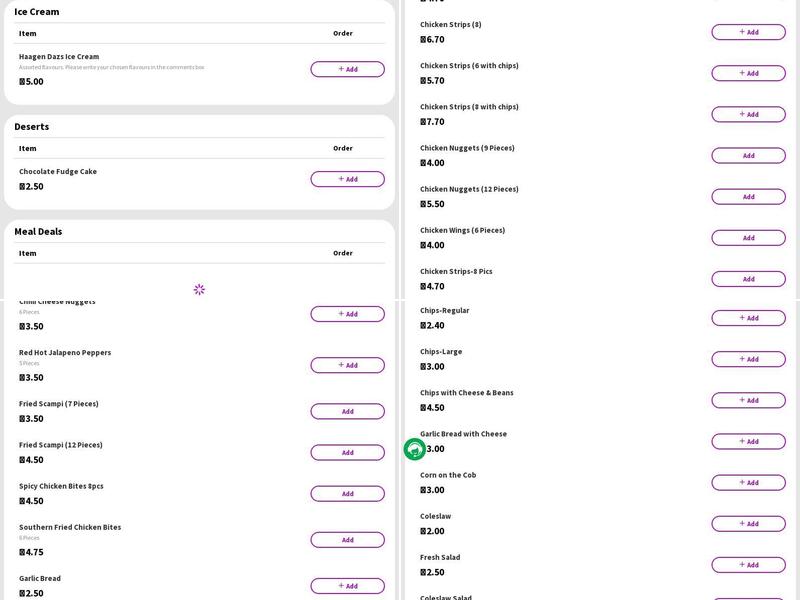Add Corn on the Cob to order
Screen dimensions: 800x600
click(x=748, y=482)
